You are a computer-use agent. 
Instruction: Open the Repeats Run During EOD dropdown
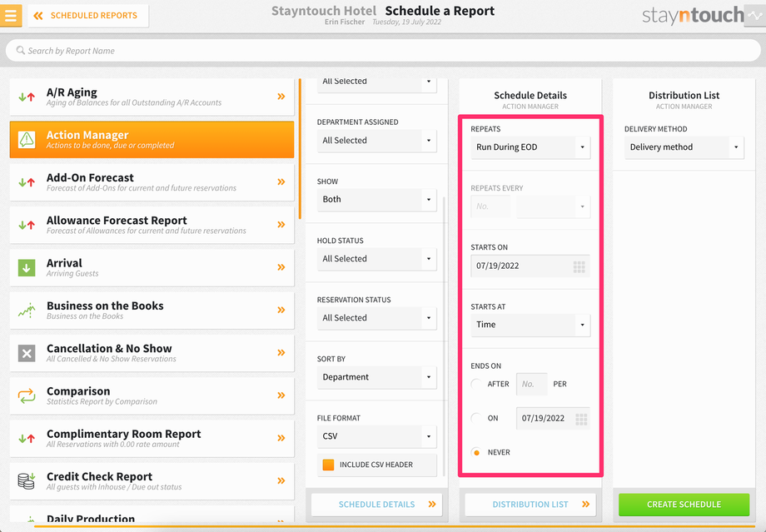530,147
